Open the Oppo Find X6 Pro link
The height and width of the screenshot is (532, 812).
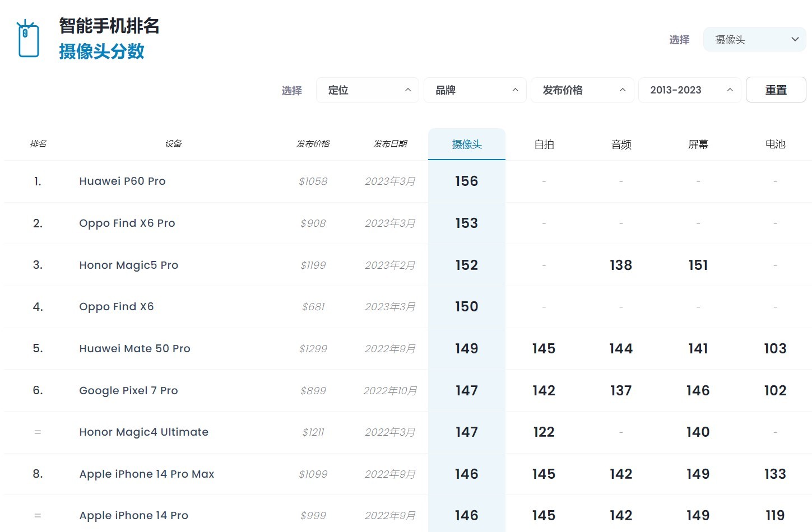127,223
